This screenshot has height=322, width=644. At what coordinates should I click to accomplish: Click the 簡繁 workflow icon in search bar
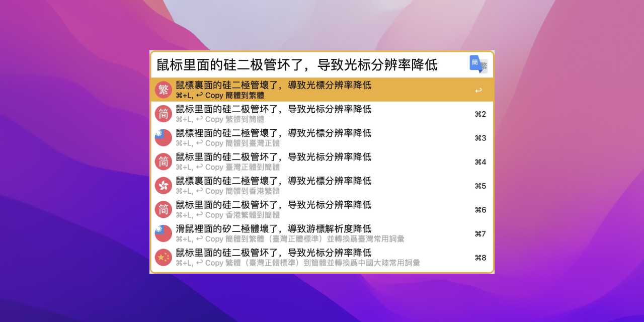click(478, 64)
